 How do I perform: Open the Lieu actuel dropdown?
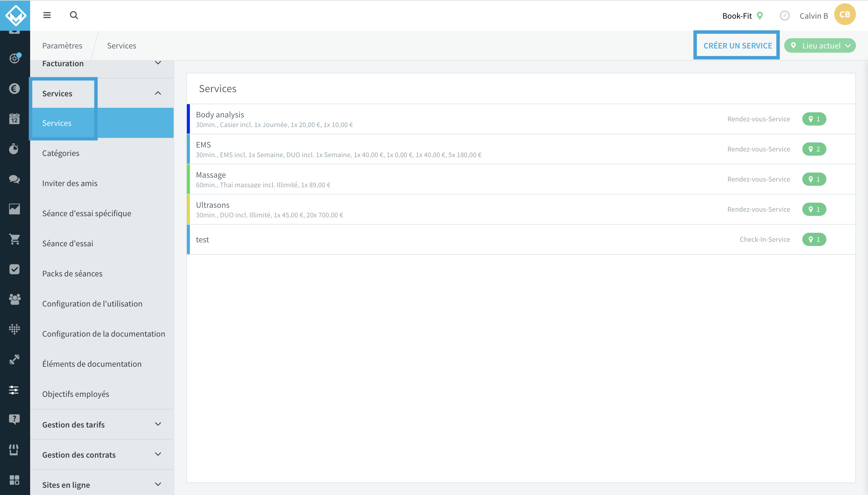[820, 45]
